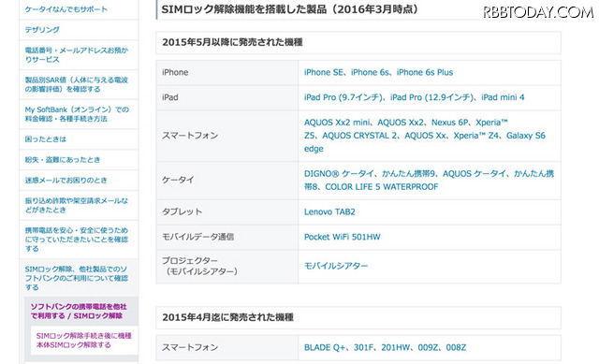Click iPhone 6s Plus product link

tap(425, 72)
